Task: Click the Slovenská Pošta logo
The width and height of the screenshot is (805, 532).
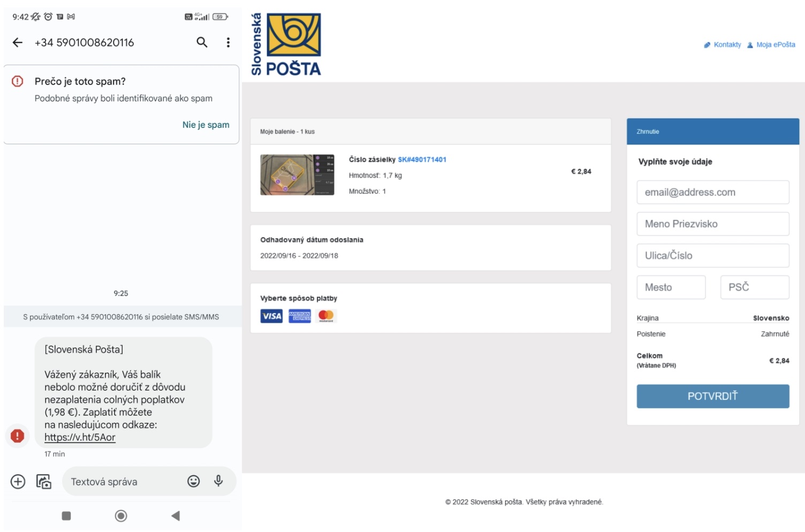Action: pyautogui.click(x=286, y=44)
